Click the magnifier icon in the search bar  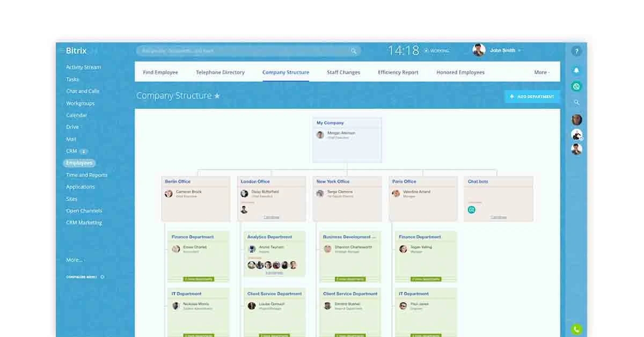pos(353,51)
